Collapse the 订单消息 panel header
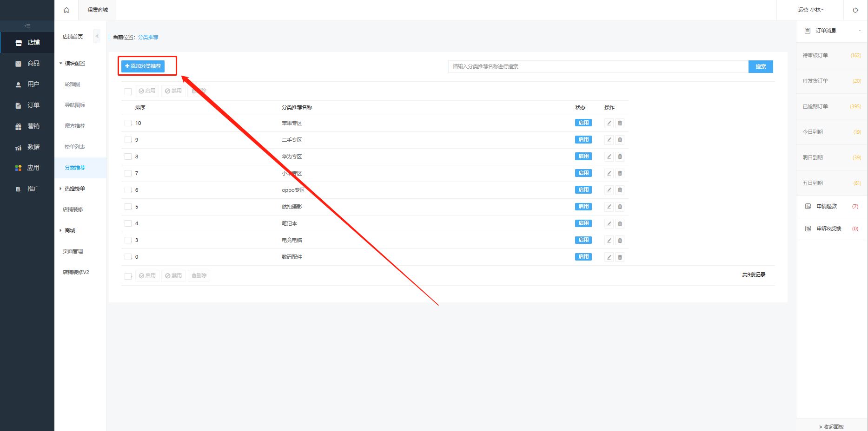Viewport: 868px width, 431px height. 831,31
